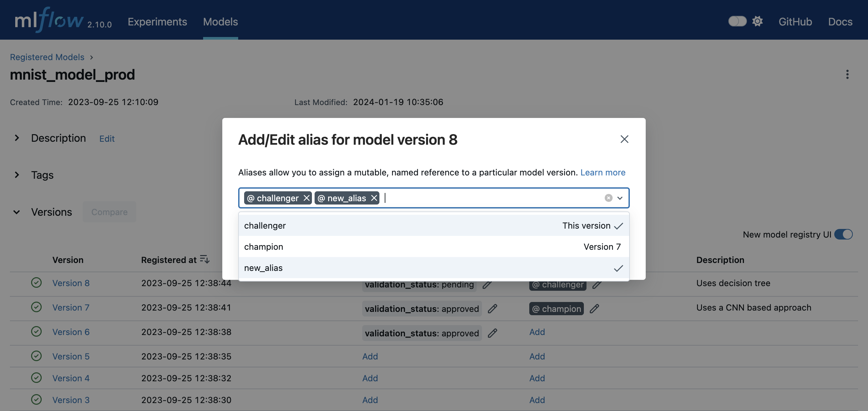This screenshot has width=868, height=411.
Task: Click the three-dot menu for mnist_model_prod
Action: point(847,75)
